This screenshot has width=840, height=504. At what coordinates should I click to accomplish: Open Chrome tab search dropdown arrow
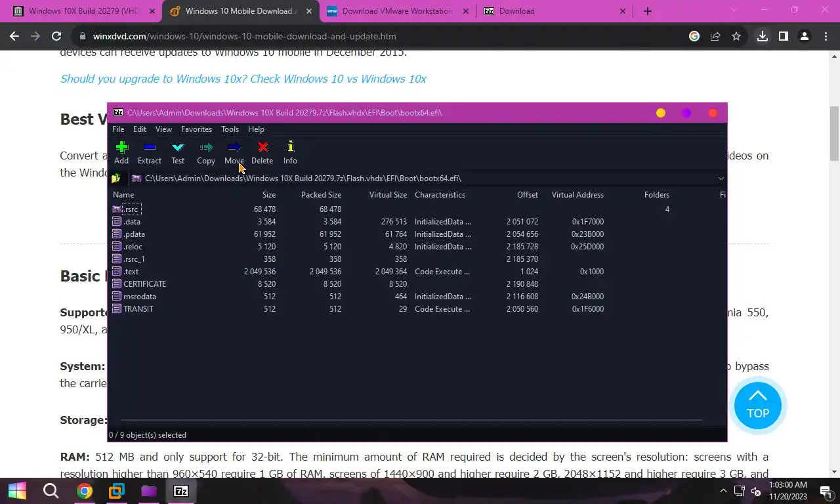point(734,10)
